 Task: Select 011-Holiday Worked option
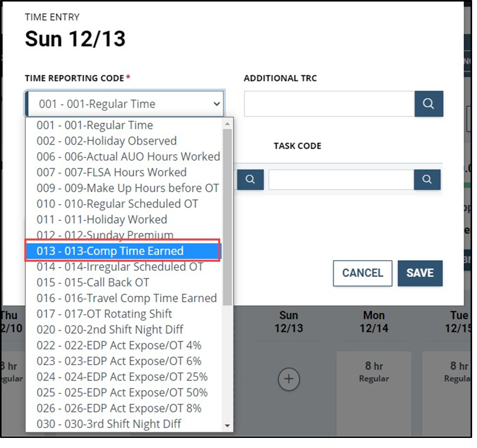102,219
